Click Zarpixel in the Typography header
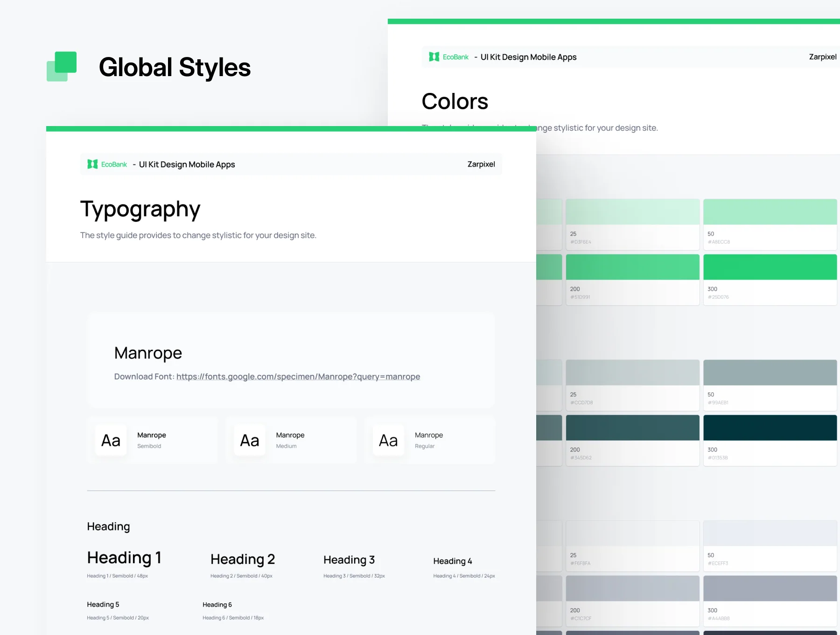 481,164
